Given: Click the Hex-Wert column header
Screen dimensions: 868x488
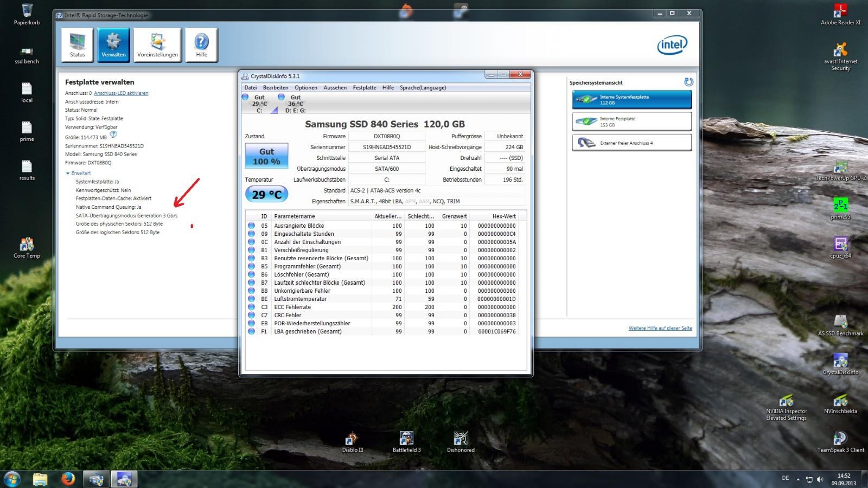Looking at the screenshot, I should [x=495, y=216].
